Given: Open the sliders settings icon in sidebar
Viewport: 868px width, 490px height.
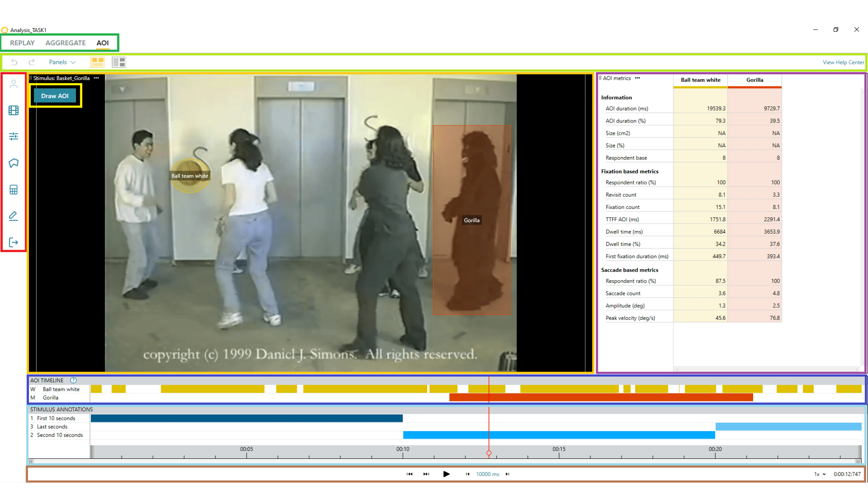Looking at the screenshot, I should (x=13, y=136).
